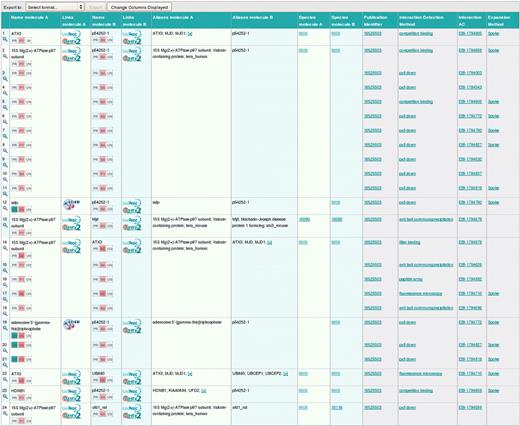Open details magnifier for row 1
Viewport: 520px width, 426px height.
pos(5,39)
